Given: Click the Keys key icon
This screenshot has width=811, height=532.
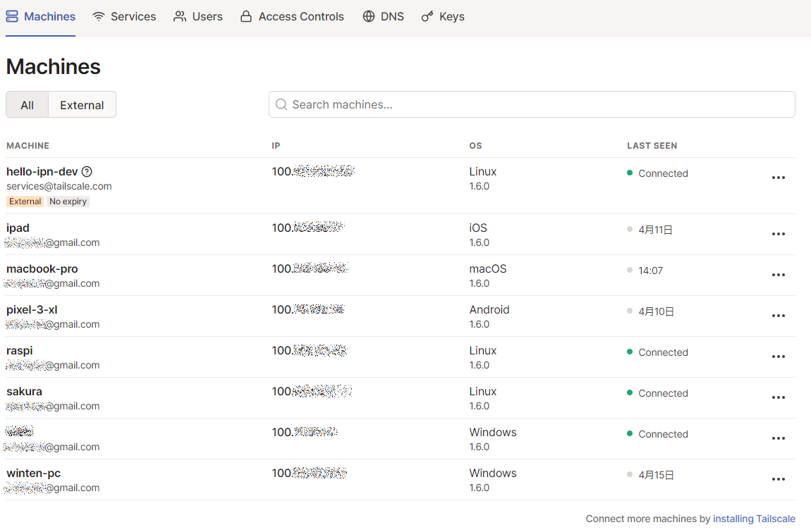Looking at the screenshot, I should 427,16.
